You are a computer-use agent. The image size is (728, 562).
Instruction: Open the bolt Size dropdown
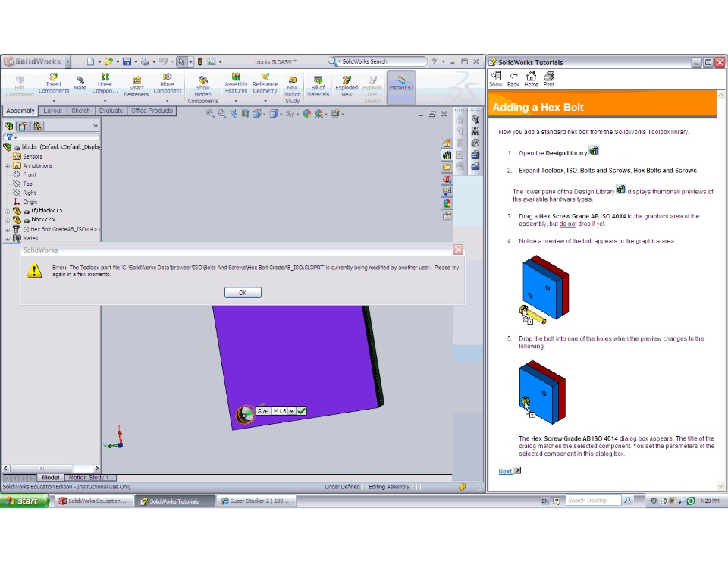[x=291, y=411]
